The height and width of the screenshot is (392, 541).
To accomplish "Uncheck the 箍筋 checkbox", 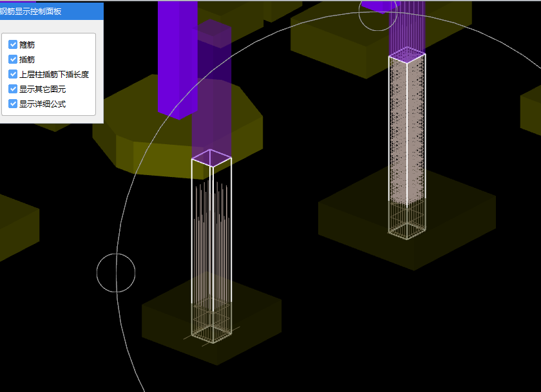I will [x=13, y=44].
